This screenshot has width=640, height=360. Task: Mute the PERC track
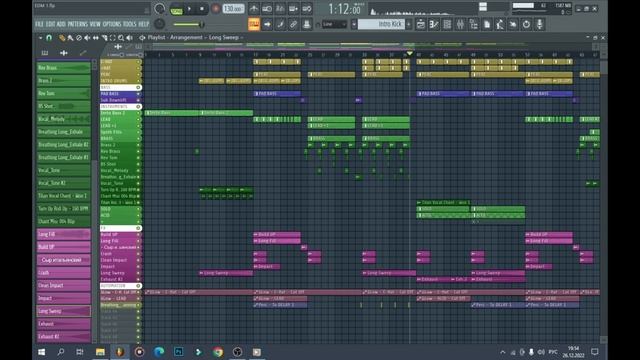[138, 75]
